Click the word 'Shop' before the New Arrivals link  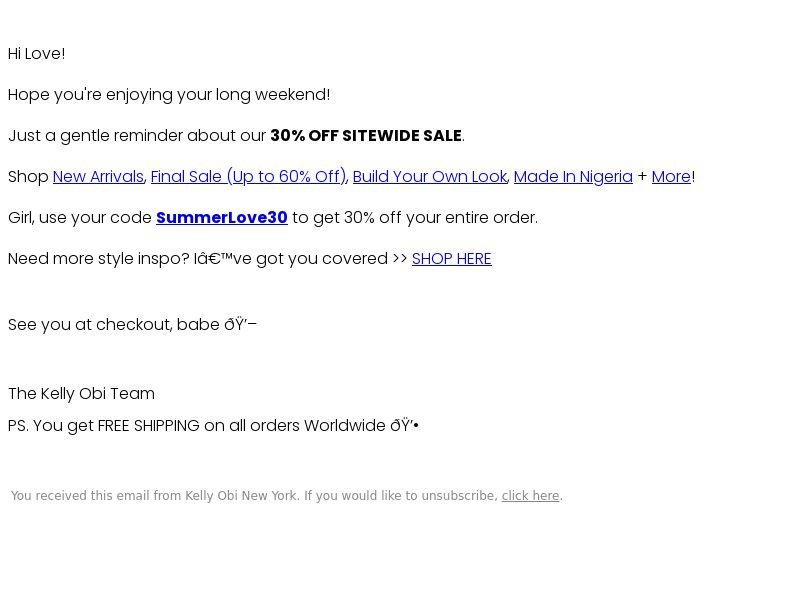[28, 177]
